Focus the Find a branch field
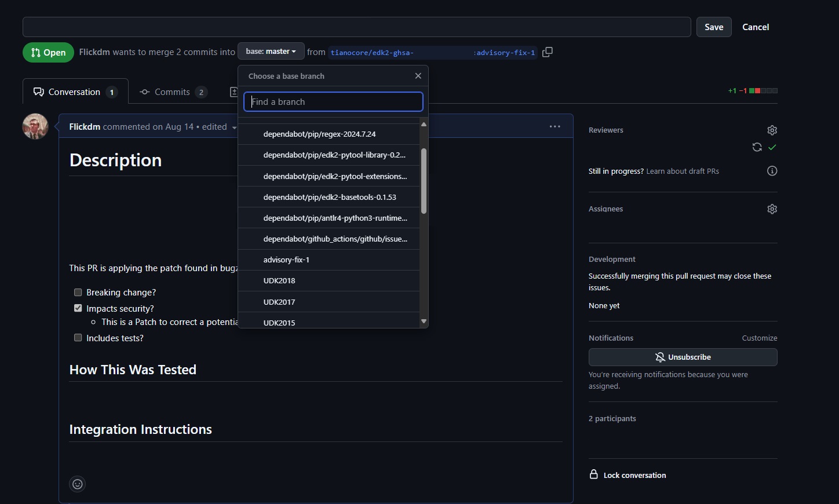Screen dimensions: 839x504 tap(333, 102)
